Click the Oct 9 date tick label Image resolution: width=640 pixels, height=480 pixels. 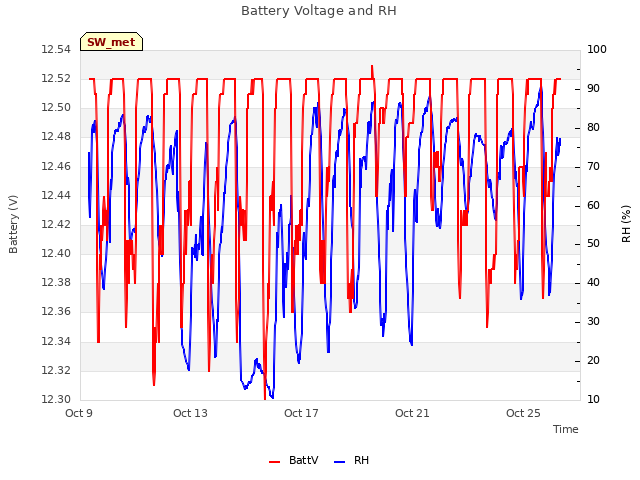(79, 413)
